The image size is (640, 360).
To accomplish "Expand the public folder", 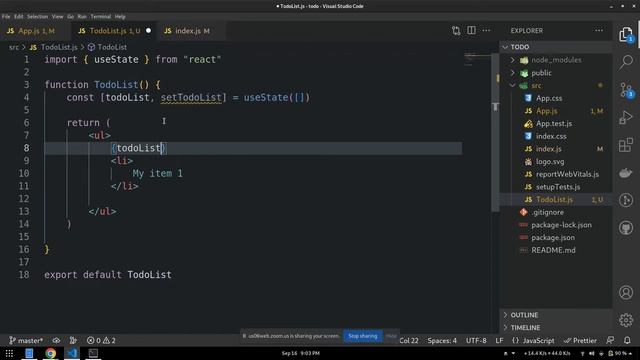I will [556, 73].
